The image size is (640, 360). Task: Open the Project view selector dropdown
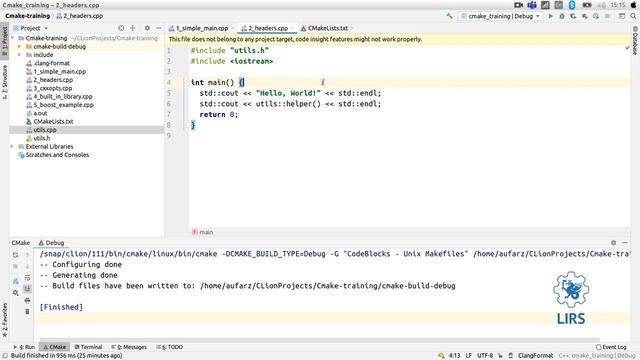click(x=31, y=28)
